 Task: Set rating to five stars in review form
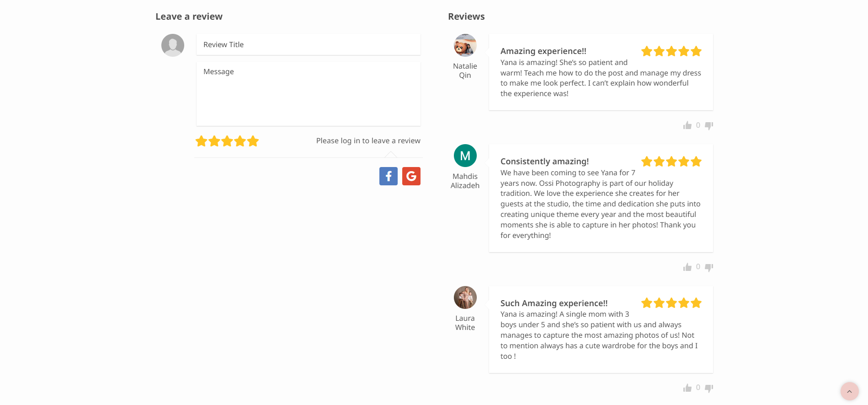[253, 141]
